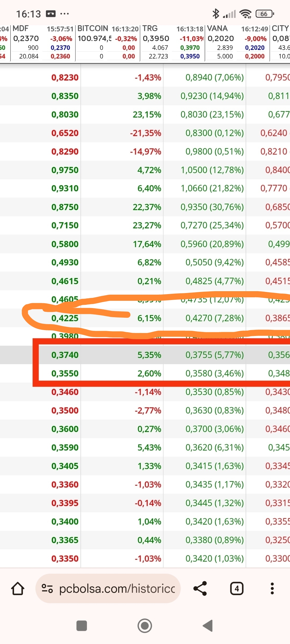Select percentage cell 22,37%
Image resolution: width=290 pixels, height=644 pixels.
[x=147, y=207]
